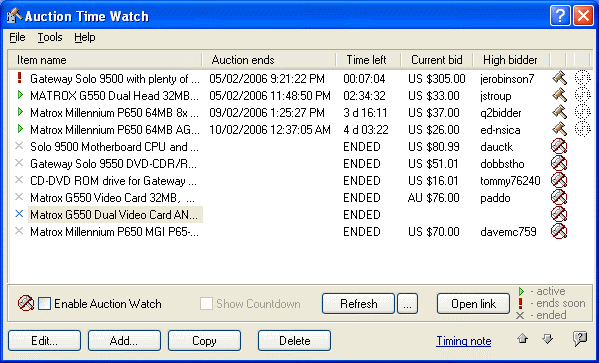
Task: Click crossed-out gavel icon in paddo row
Action: tap(559, 197)
